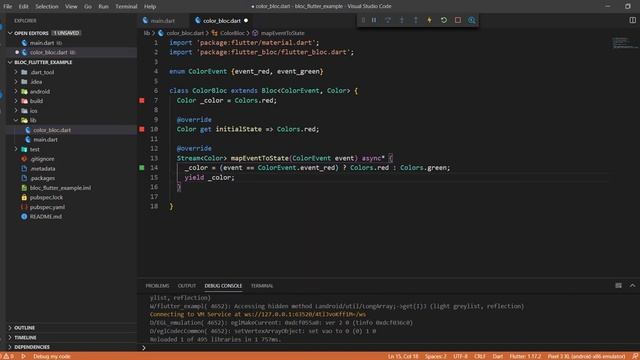The image size is (640, 360).
Task: Open the Go menu
Action: click(x=88, y=6)
